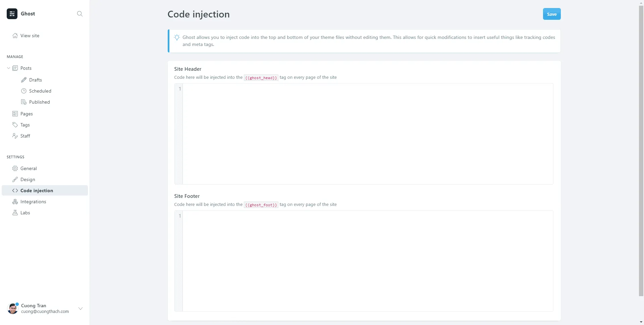The width and height of the screenshot is (644, 325).
Task: Open the Published posts list
Action: tap(40, 102)
